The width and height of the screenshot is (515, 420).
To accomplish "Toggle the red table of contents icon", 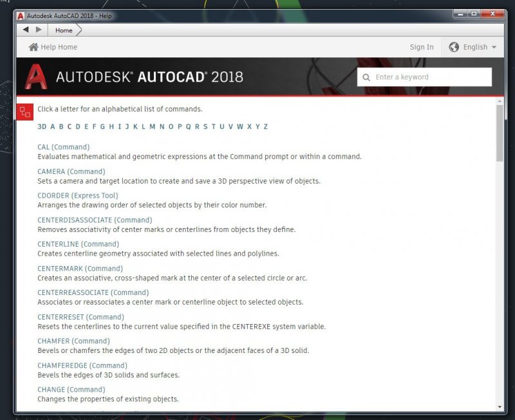I will click(x=25, y=112).
